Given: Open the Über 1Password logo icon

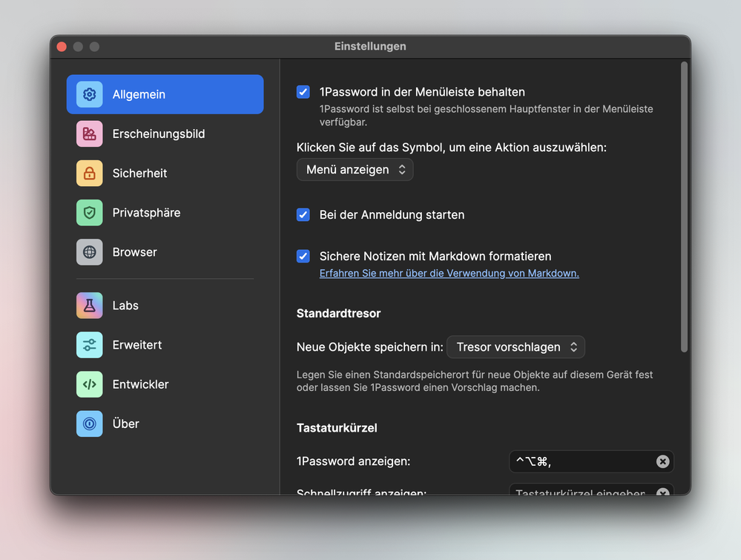Looking at the screenshot, I should (89, 424).
